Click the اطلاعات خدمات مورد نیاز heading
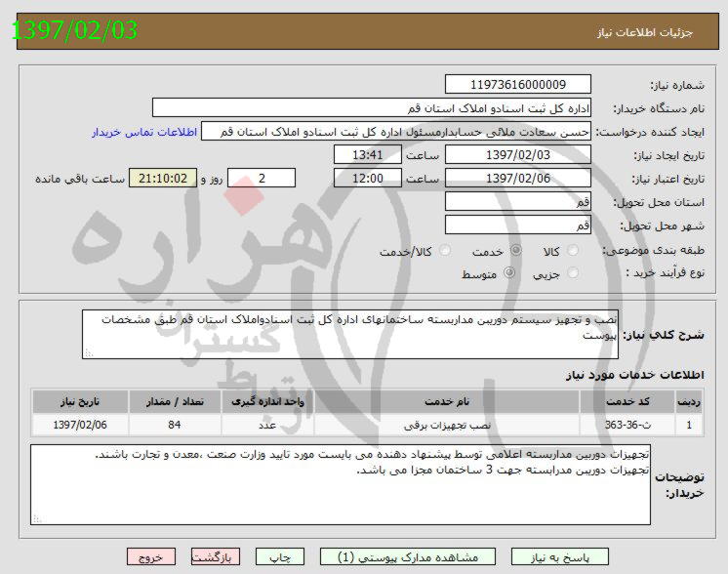Image resolution: width=728 pixels, height=574 pixels. coord(634,374)
